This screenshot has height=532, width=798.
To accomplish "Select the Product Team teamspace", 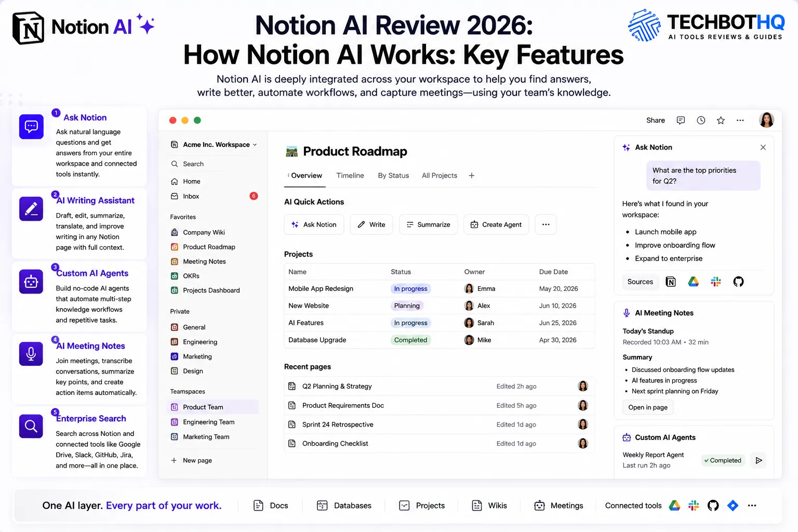I will pos(214,407).
